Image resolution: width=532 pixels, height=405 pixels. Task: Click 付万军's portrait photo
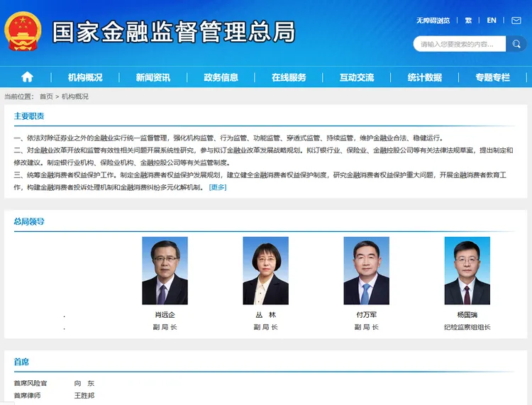click(x=367, y=271)
